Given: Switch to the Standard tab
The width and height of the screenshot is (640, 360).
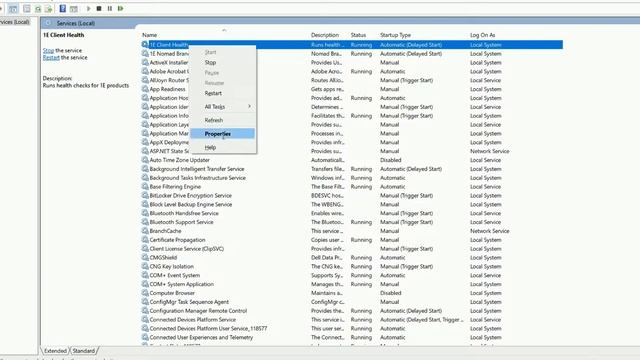Looking at the screenshot, I should 84,351.
